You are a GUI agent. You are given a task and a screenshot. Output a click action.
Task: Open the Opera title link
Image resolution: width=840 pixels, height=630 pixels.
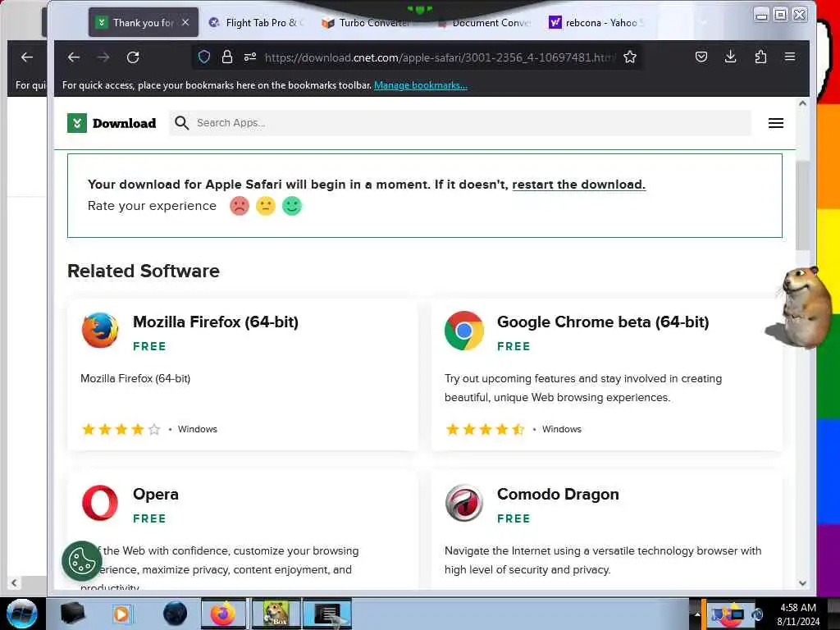(155, 494)
